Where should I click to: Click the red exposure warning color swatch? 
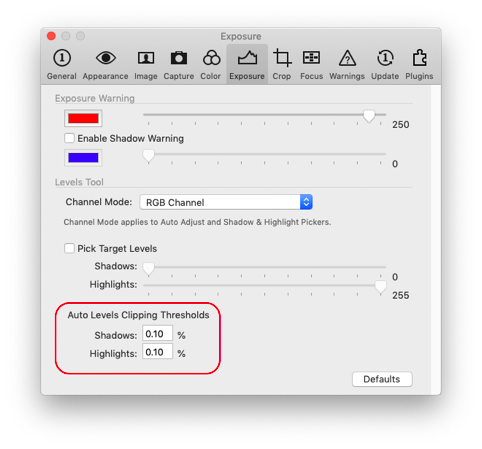coord(83,118)
